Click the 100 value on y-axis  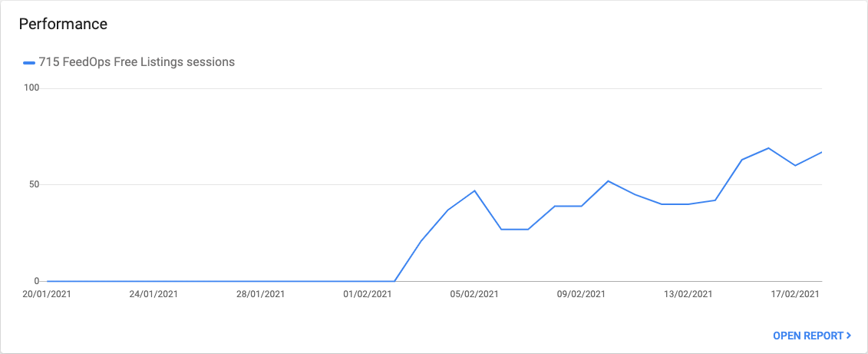click(x=31, y=88)
